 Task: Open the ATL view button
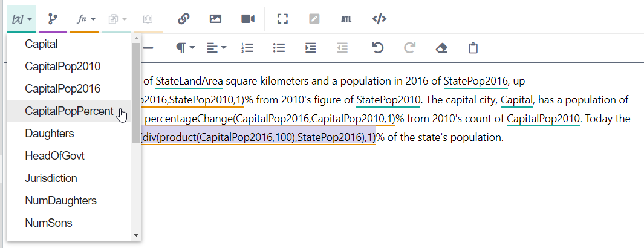tap(346, 19)
